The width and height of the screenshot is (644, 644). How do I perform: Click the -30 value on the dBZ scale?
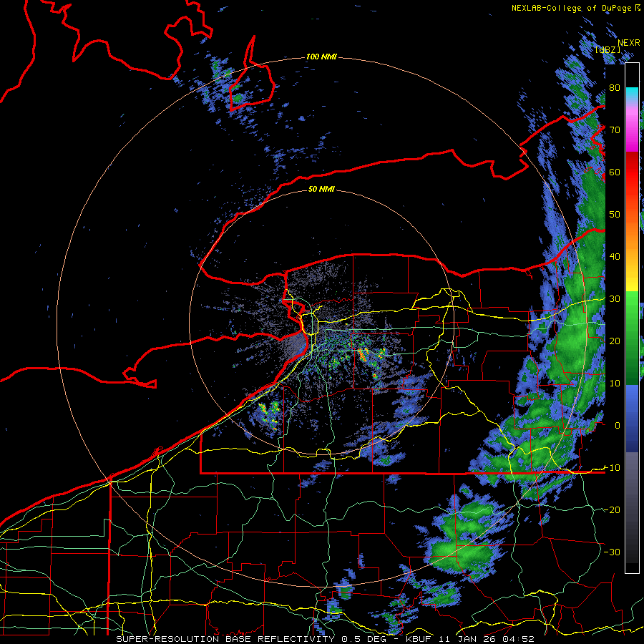pyautogui.click(x=613, y=552)
